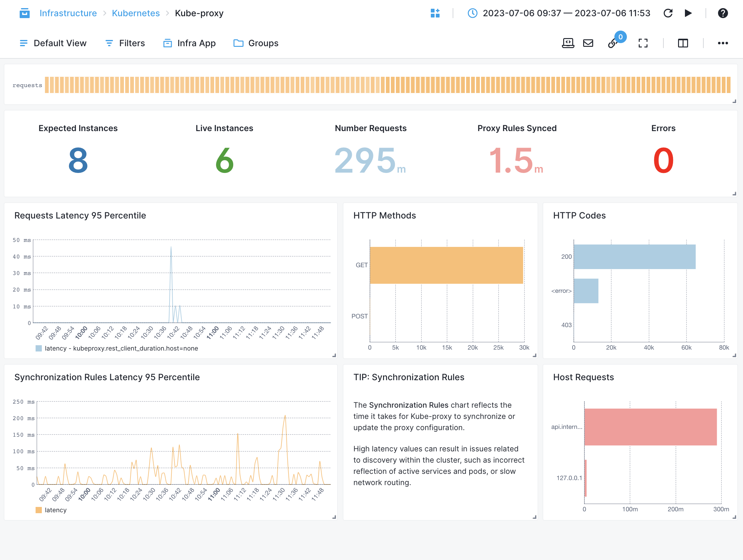
Task: Open the date range 2023-07-06 selector
Action: pyautogui.click(x=566, y=13)
